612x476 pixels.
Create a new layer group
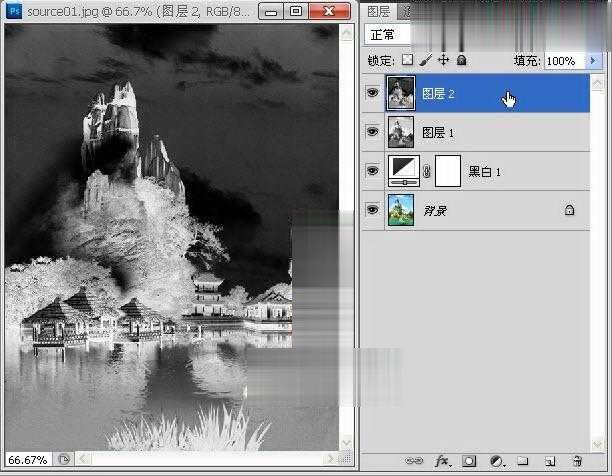point(523,461)
